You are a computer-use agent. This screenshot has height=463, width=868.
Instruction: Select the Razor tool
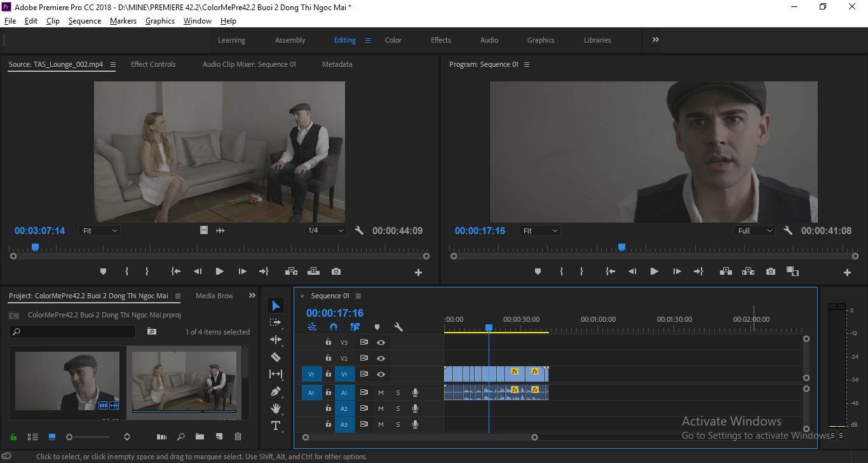[275, 357]
